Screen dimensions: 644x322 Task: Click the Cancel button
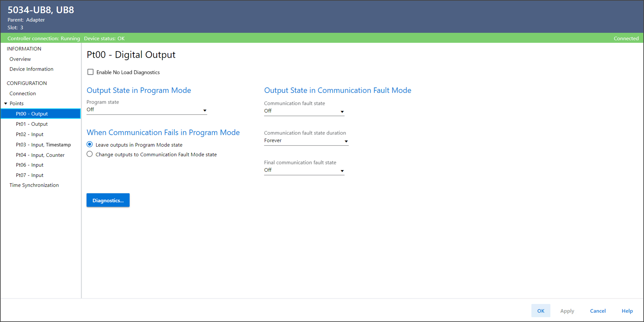tap(598, 311)
